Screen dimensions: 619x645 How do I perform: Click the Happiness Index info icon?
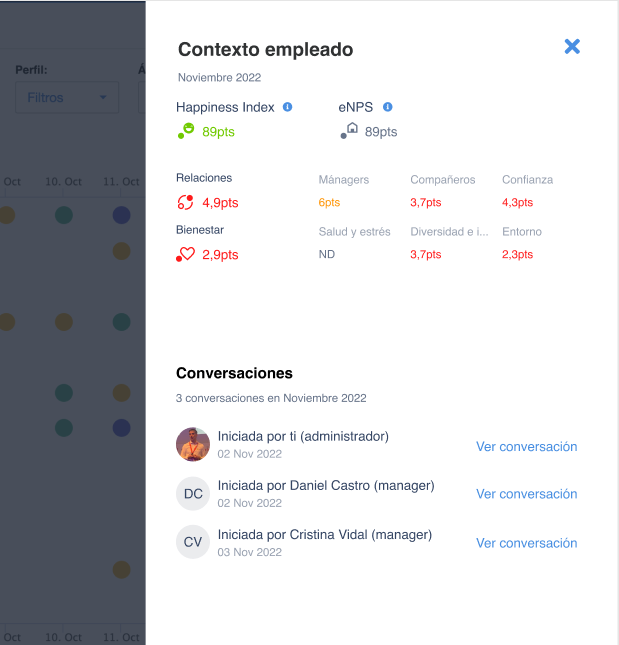coord(288,107)
